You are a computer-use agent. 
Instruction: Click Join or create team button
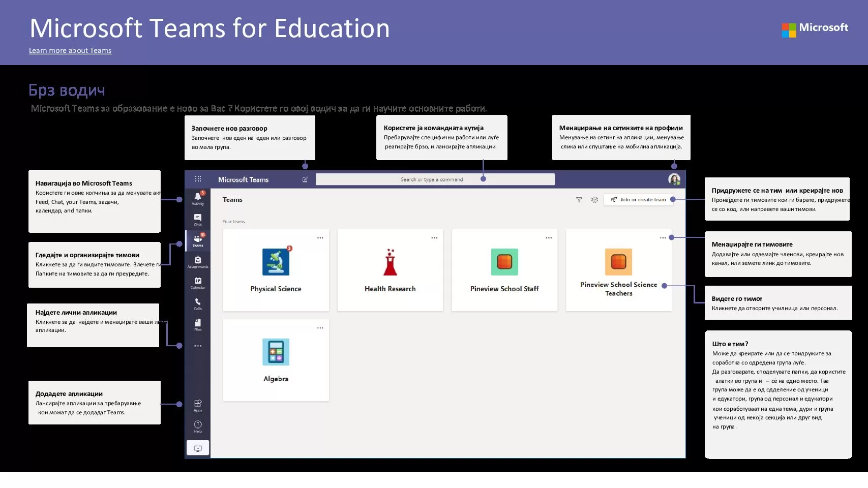(639, 200)
